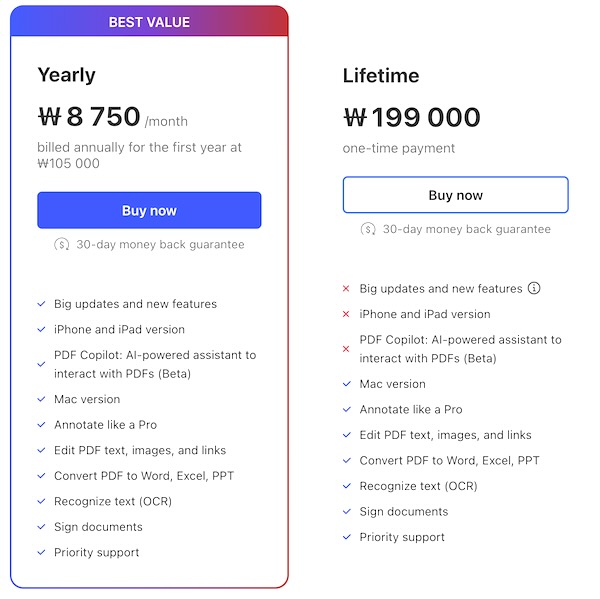Select the Yearly plan heading

tap(67, 75)
